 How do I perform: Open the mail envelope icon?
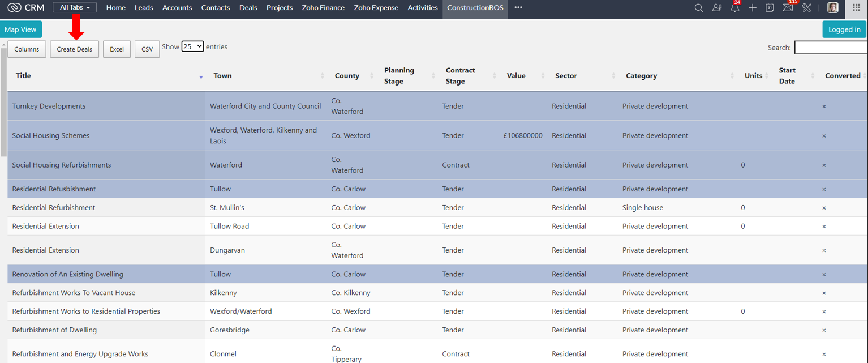[787, 8]
